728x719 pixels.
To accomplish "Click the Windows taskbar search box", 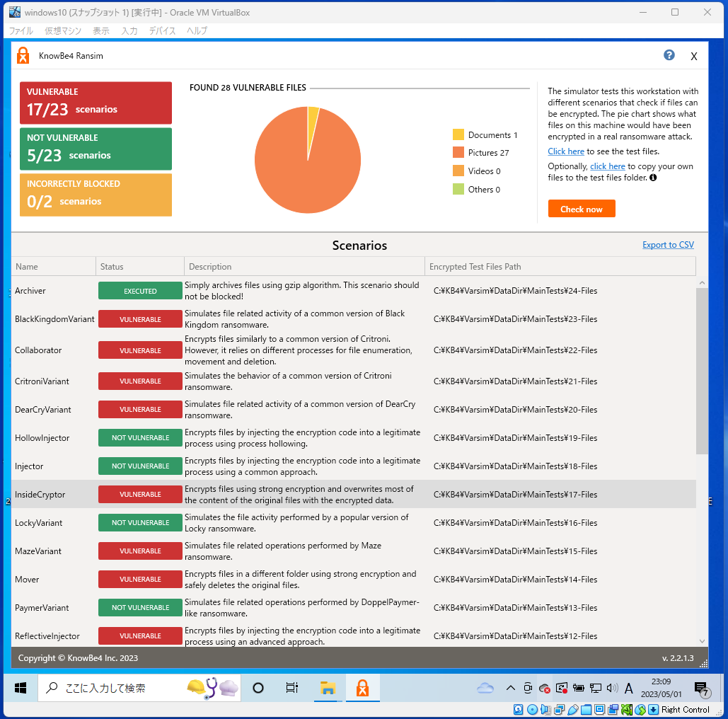I will pos(139,688).
